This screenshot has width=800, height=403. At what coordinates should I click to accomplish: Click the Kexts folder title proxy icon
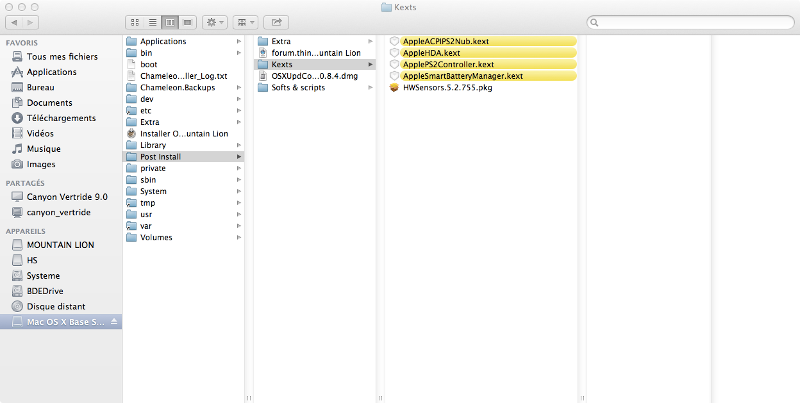[386, 7]
